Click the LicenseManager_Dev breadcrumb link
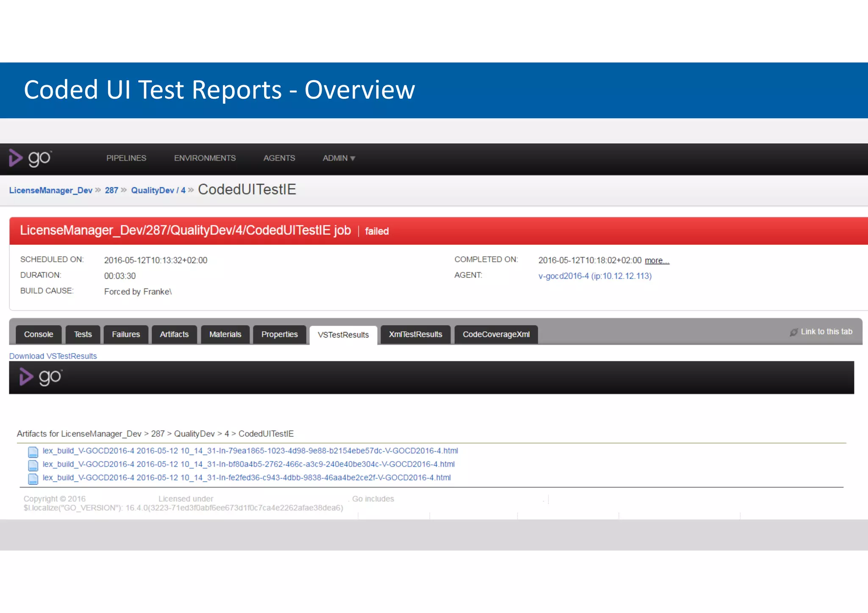This screenshot has height=613, width=868. (x=51, y=190)
